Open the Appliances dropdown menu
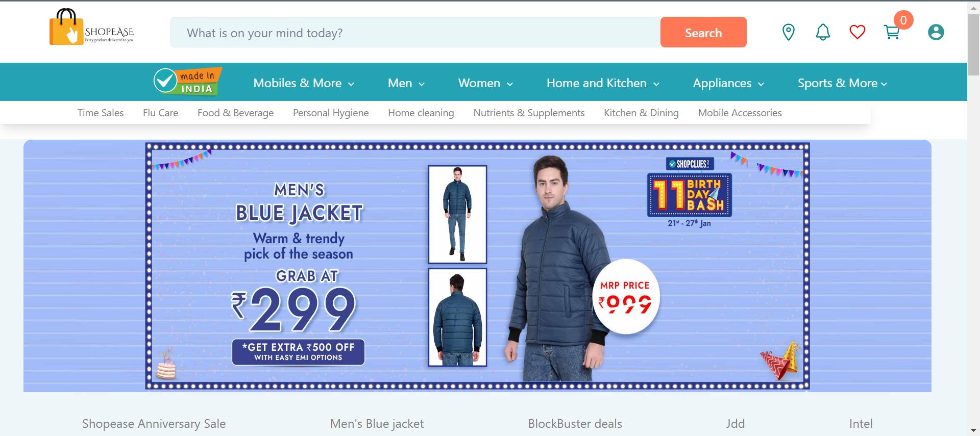Viewport: 980px width, 436px height. 728,83
